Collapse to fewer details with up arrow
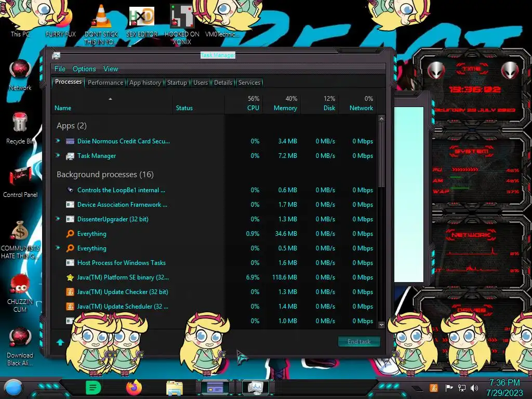532x399 pixels. pos(60,342)
